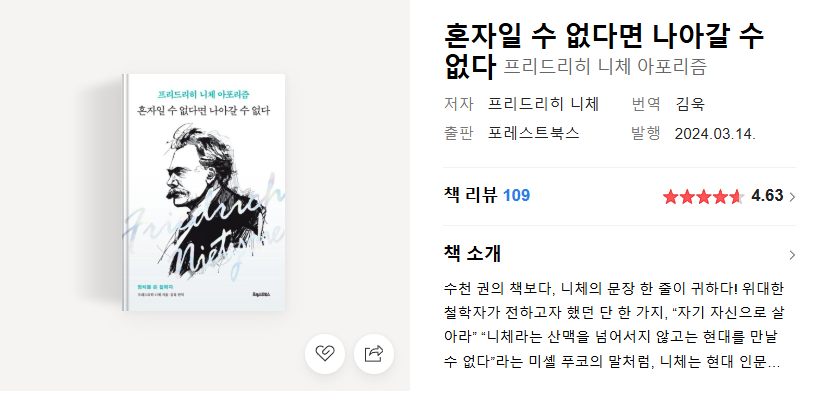Open author link 프리드리히 니체

coord(544,104)
